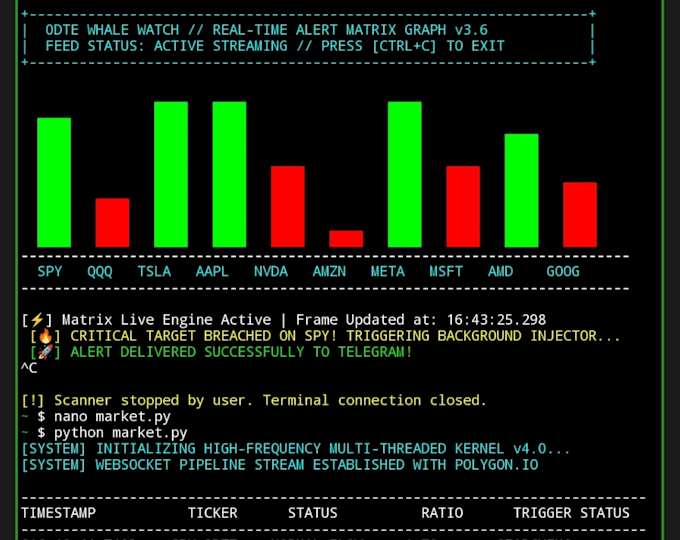The image size is (680, 540).
Task: Click the STATUS column header
Action: (x=313, y=513)
